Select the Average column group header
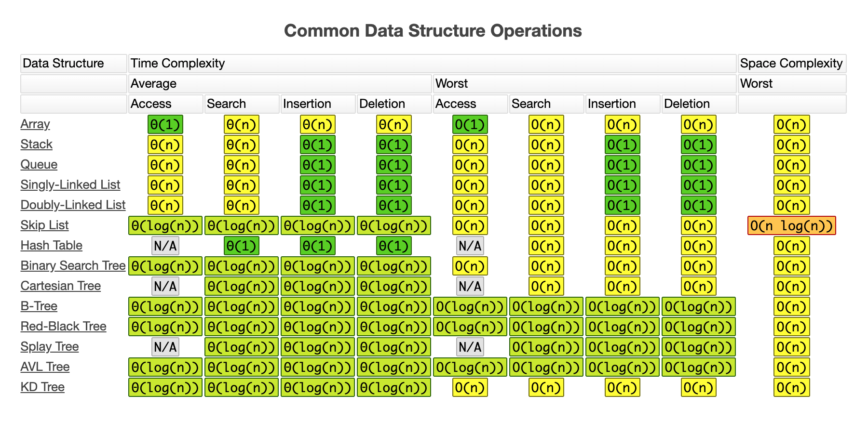868x421 pixels. pos(280,84)
